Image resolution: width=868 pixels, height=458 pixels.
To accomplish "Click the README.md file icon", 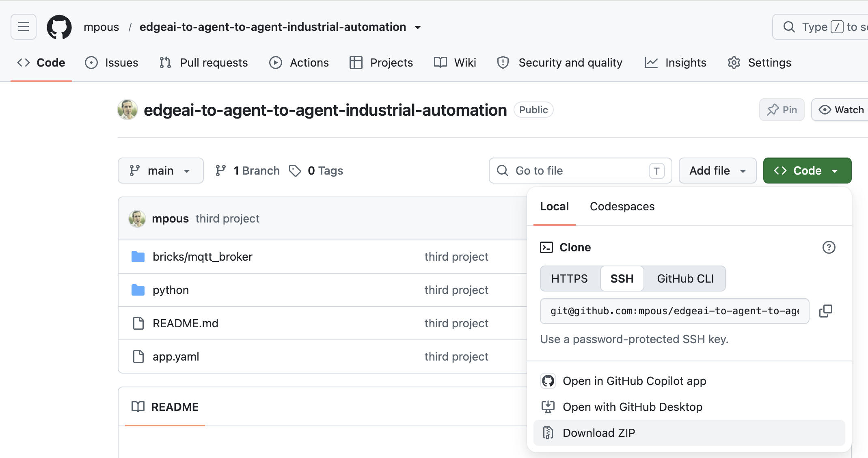I will point(138,323).
